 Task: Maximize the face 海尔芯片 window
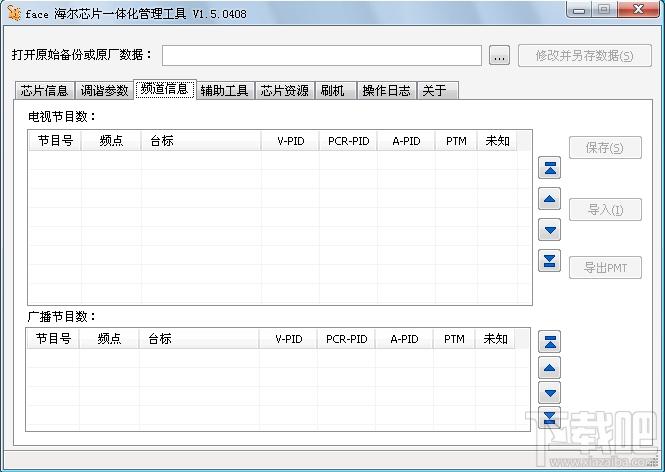[x=604, y=10]
